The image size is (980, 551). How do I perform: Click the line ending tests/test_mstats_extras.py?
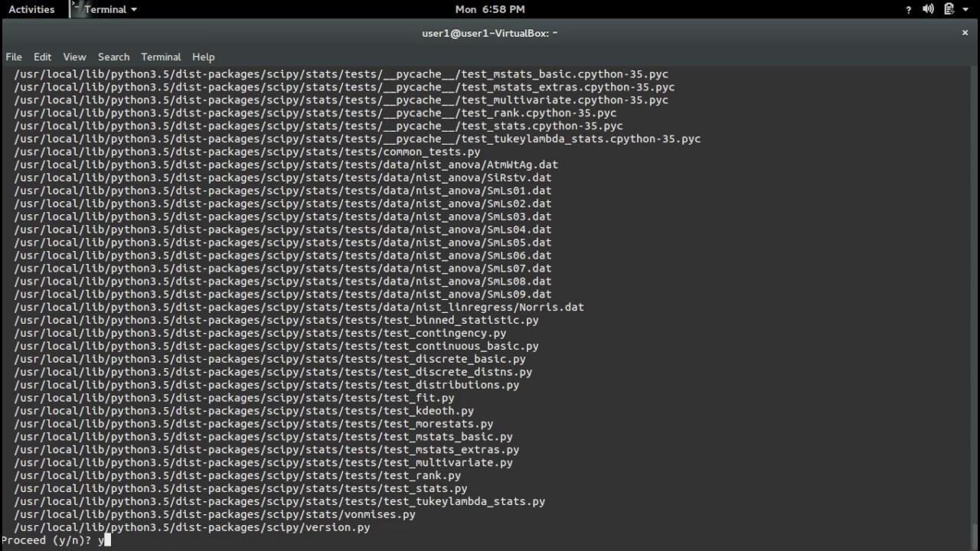coord(266,450)
